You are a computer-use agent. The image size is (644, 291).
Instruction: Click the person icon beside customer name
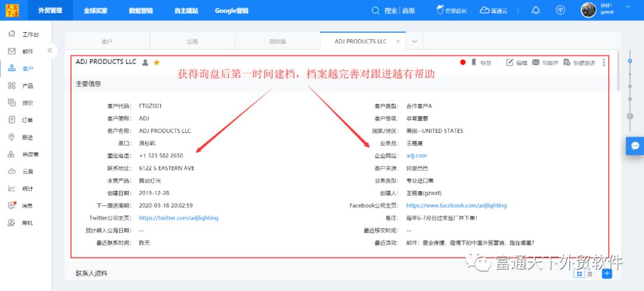[145, 63]
